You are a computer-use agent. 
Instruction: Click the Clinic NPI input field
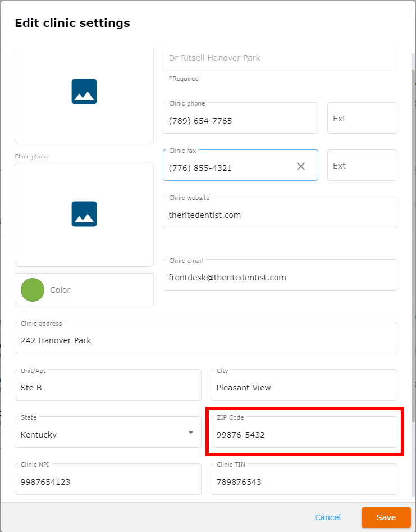(x=108, y=479)
